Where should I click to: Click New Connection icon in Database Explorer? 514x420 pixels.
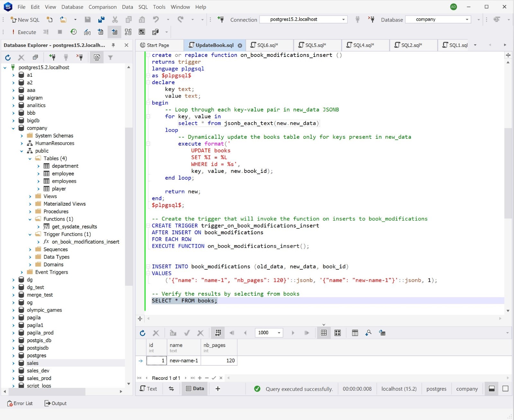(52, 58)
